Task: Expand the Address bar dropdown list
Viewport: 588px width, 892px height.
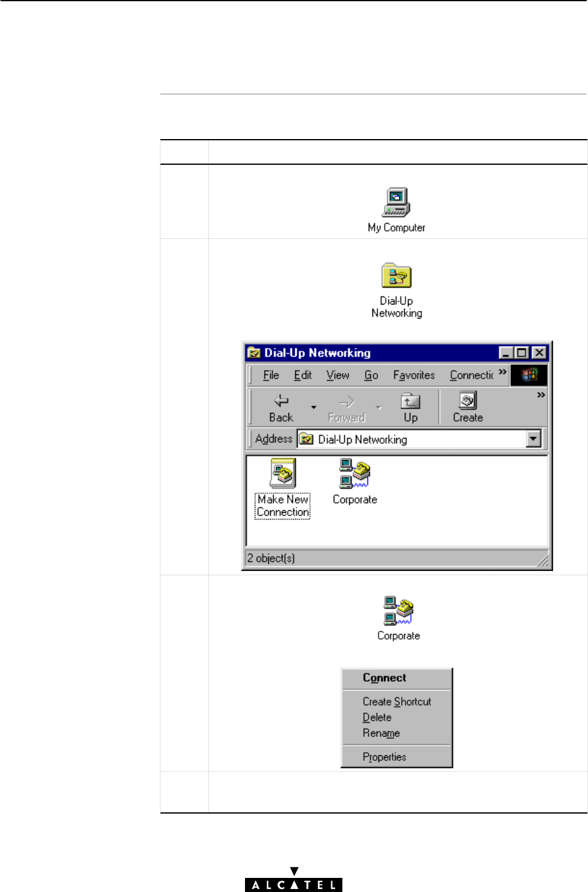Action: coord(533,439)
